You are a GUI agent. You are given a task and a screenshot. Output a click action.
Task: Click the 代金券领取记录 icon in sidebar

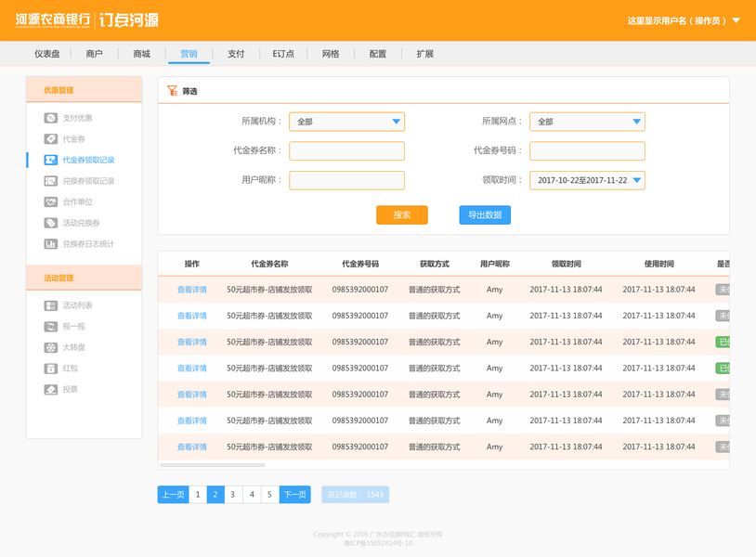(51, 160)
